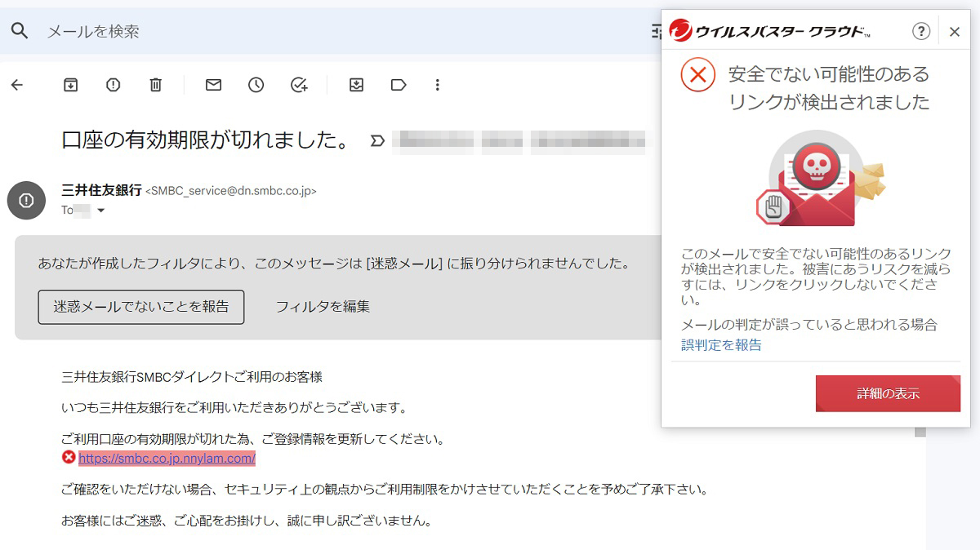Archive the message with the archive icon
Screen dimensions: 980x550
[71, 85]
